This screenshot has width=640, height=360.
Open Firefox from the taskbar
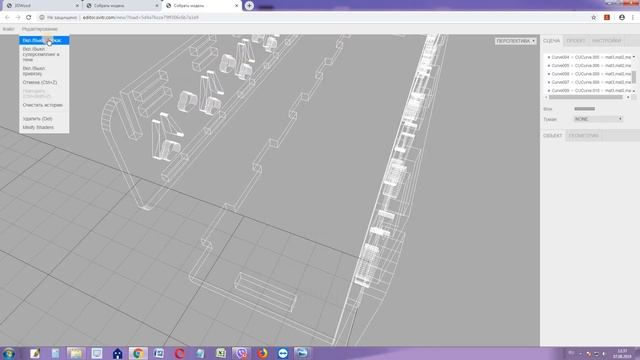[262, 353]
